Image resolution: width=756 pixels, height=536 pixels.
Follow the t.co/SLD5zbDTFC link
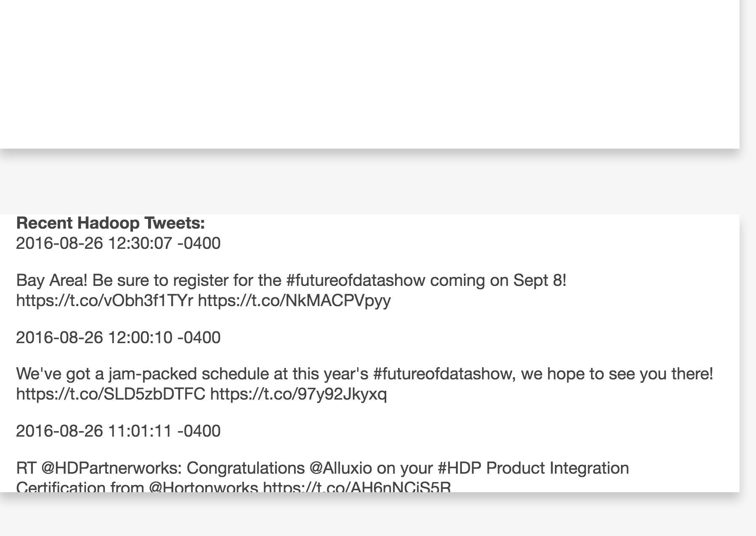(x=111, y=394)
